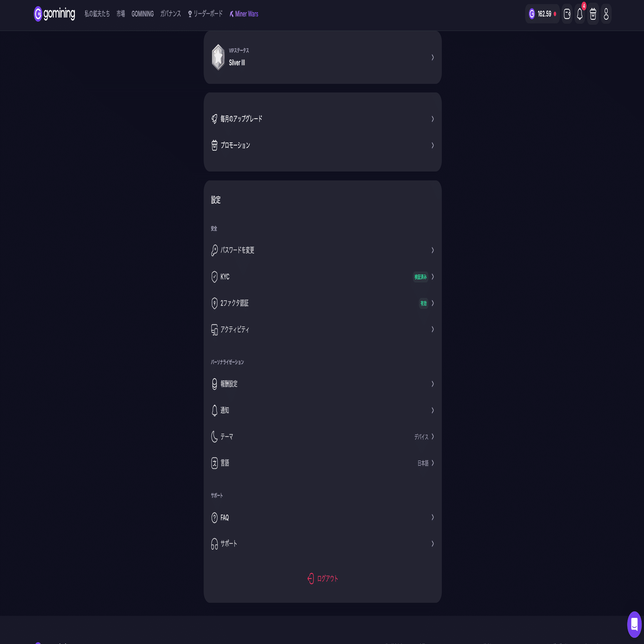
Task: Open the 2-factor authentication row
Action: click(x=322, y=303)
